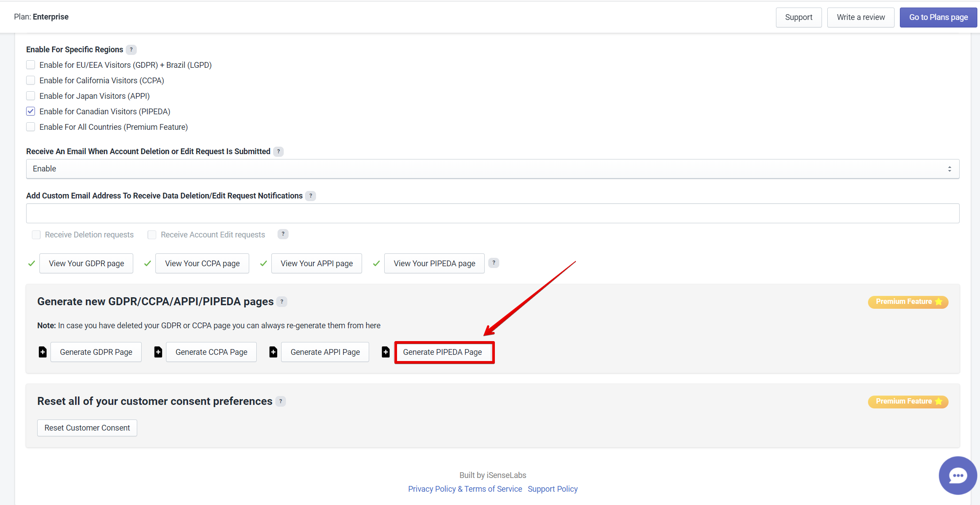Open View Your PIPEDA page
Viewport: 980px width, 505px height.
(434, 264)
